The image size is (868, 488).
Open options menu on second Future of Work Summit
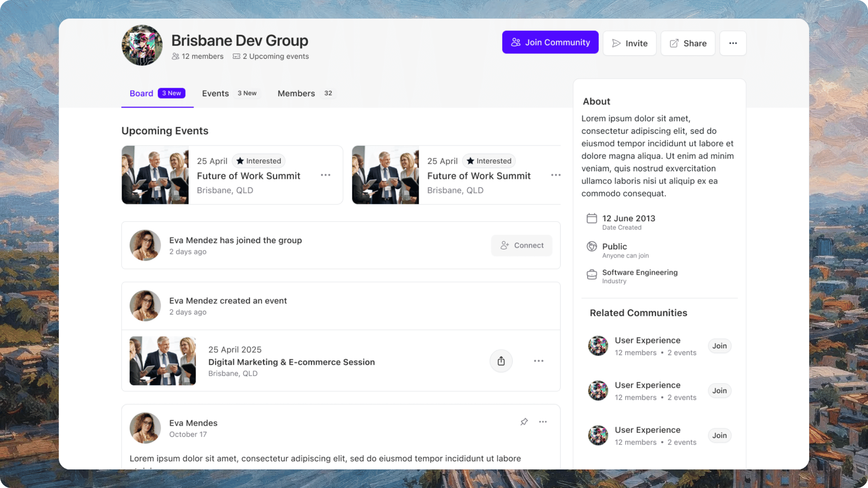556,175
